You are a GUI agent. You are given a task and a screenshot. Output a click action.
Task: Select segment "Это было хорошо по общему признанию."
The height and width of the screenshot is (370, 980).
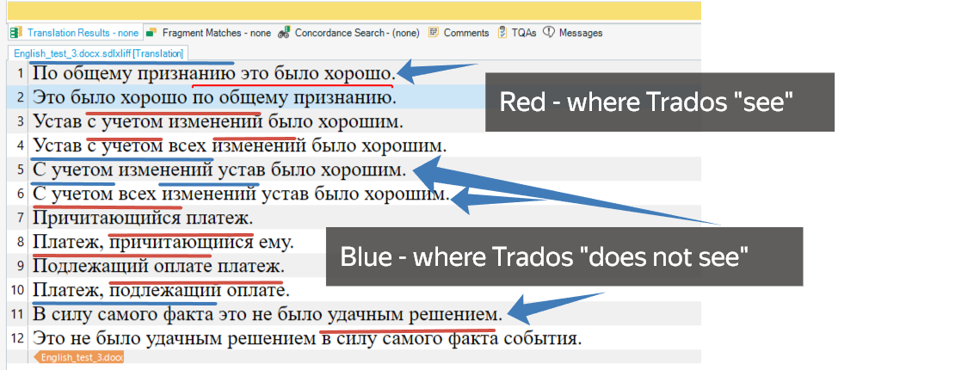[214, 97]
